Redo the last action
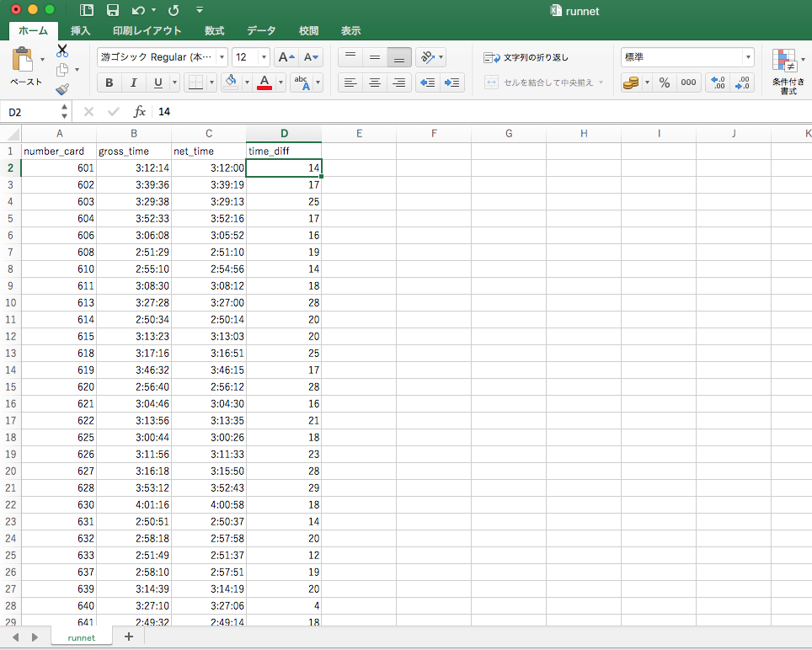 click(174, 10)
